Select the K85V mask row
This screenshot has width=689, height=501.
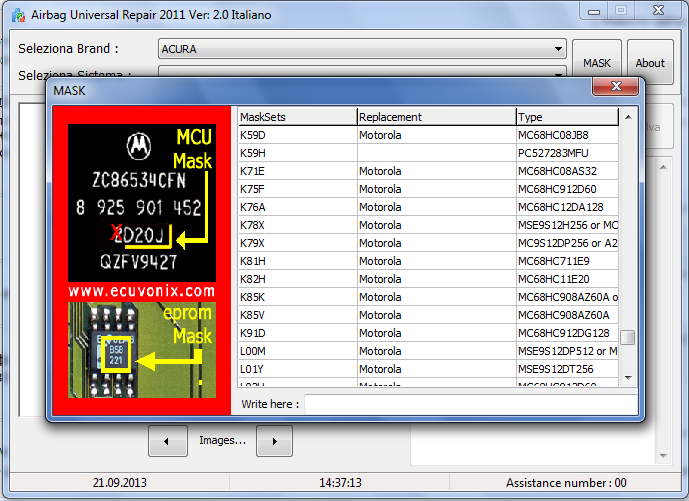428,315
